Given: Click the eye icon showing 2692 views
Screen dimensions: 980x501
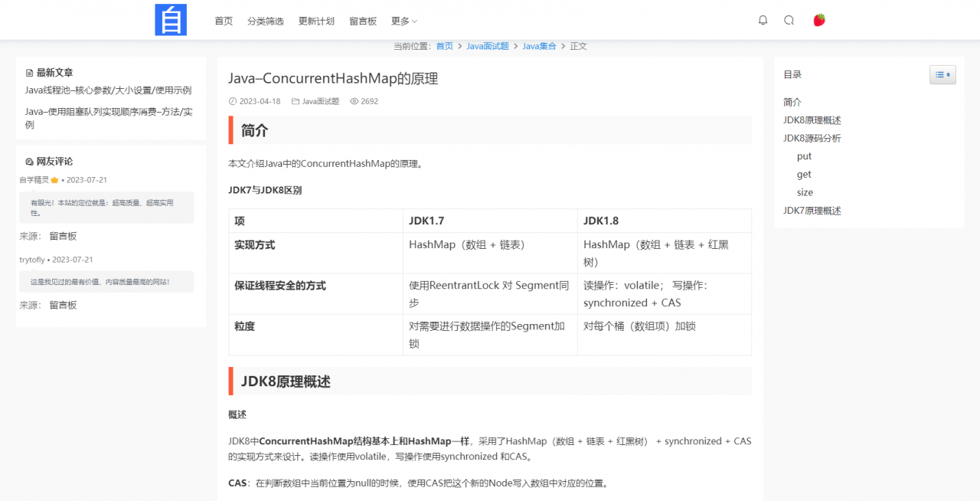Looking at the screenshot, I should pos(354,100).
